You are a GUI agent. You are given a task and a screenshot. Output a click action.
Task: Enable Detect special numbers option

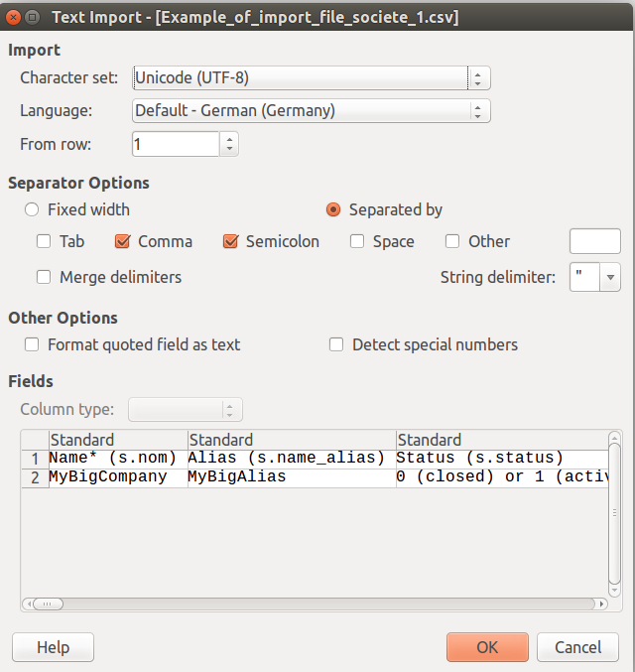[336, 345]
